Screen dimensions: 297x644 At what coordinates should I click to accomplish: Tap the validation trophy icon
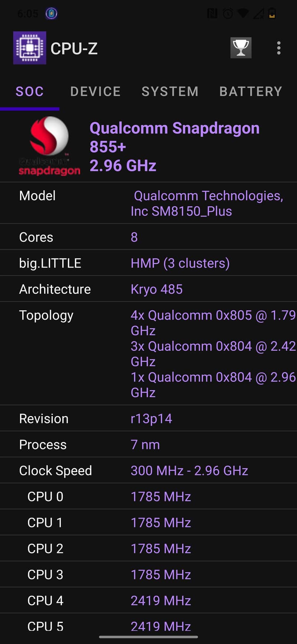pyautogui.click(x=241, y=48)
